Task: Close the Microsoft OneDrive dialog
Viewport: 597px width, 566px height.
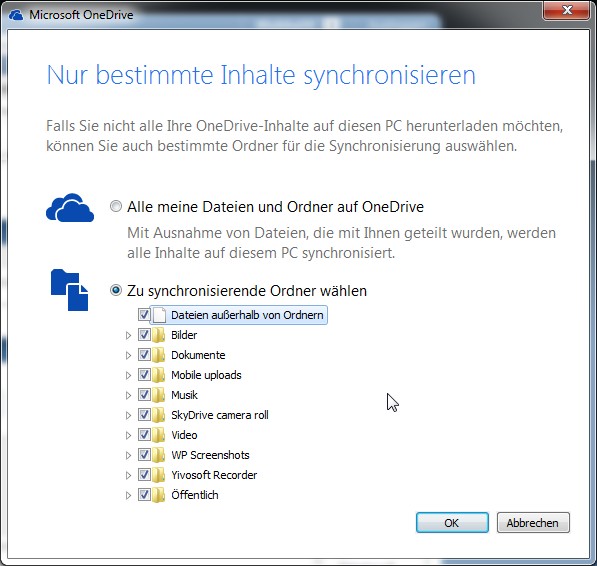Action: (x=567, y=10)
